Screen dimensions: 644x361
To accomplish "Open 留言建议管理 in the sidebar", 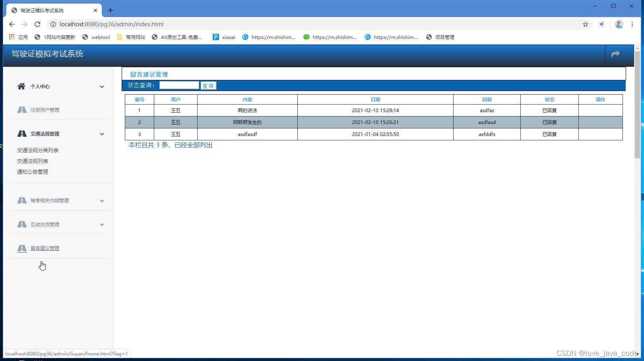I will pyautogui.click(x=45, y=248).
